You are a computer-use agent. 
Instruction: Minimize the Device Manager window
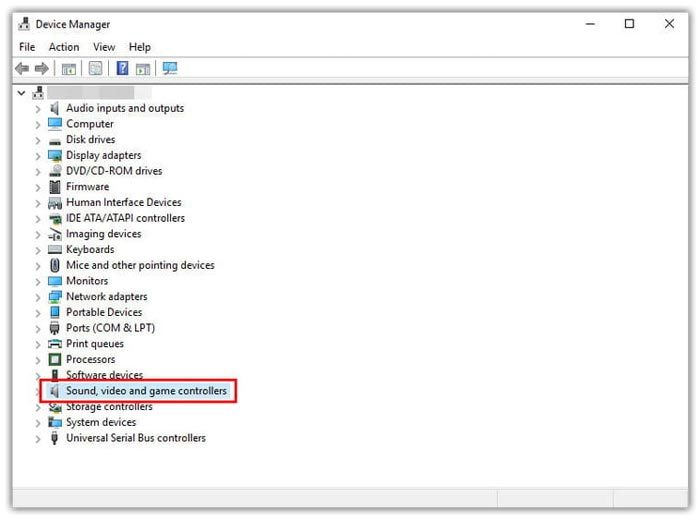[x=590, y=24]
